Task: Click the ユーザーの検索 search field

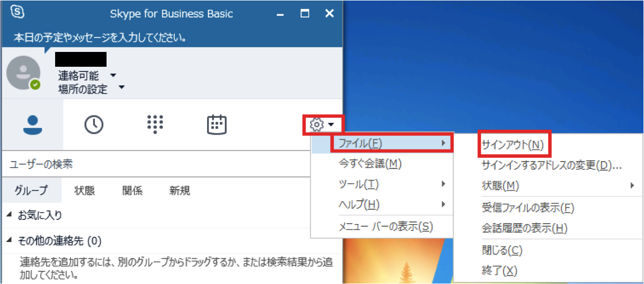Action: coord(156,165)
